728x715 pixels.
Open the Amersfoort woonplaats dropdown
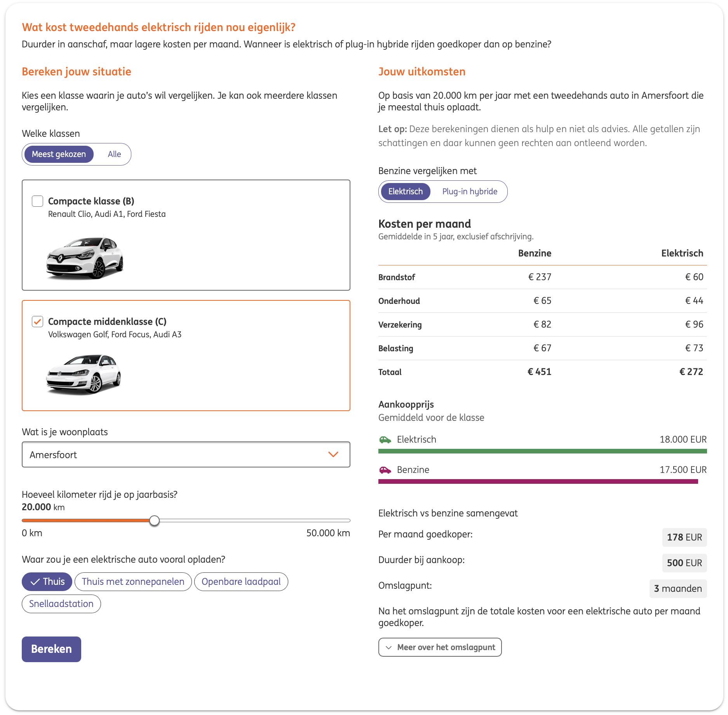click(x=186, y=455)
